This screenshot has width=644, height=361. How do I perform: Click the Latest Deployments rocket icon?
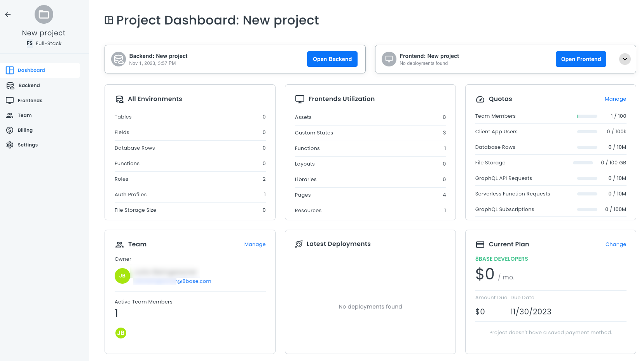(298, 244)
